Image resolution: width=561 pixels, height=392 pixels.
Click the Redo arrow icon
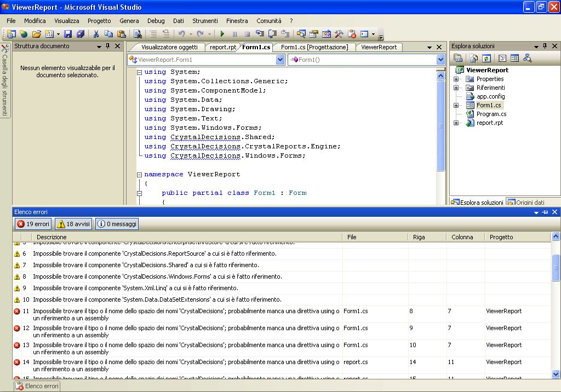[x=201, y=34]
